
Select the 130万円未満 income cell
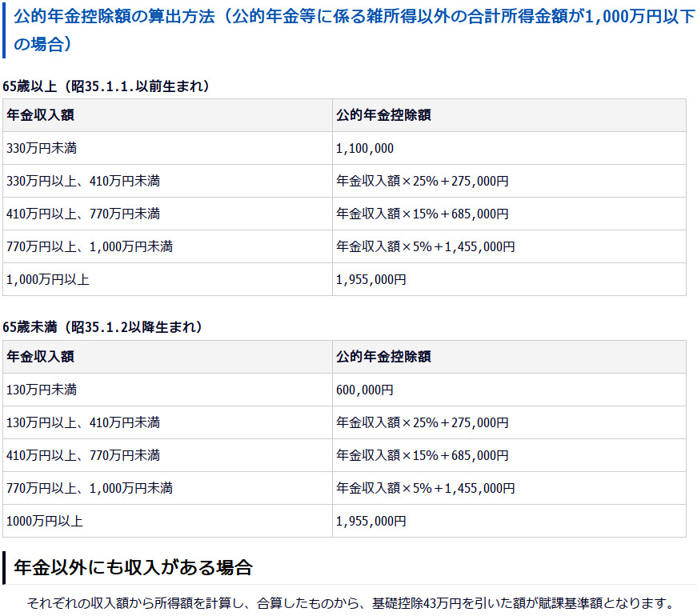pyautogui.click(x=42, y=390)
